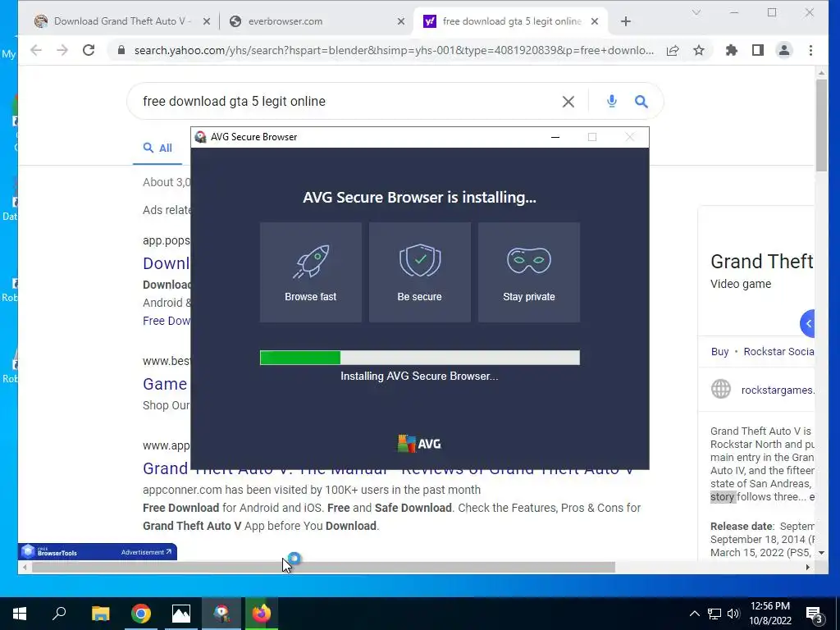Click the AVG logo in installer
840x630 pixels.
(419, 444)
